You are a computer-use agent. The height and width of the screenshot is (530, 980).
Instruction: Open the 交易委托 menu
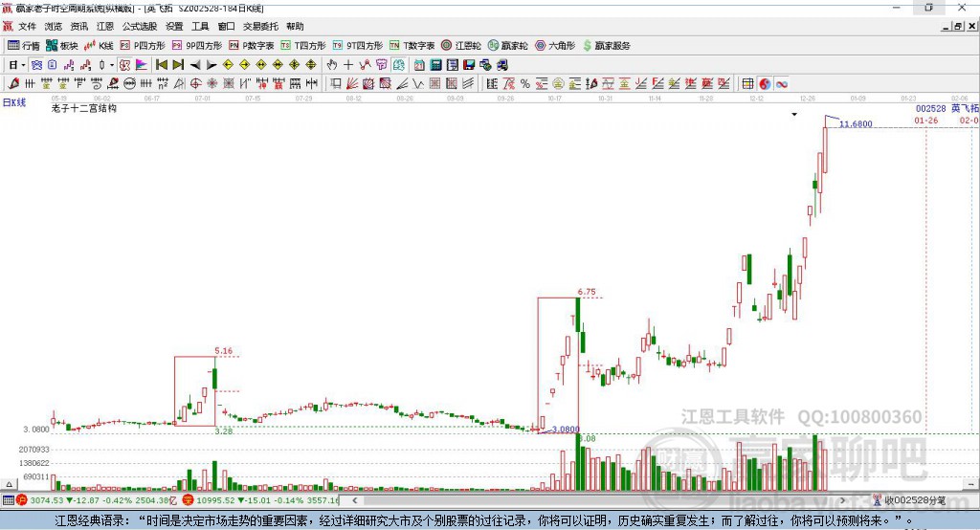(x=260, y=26)
